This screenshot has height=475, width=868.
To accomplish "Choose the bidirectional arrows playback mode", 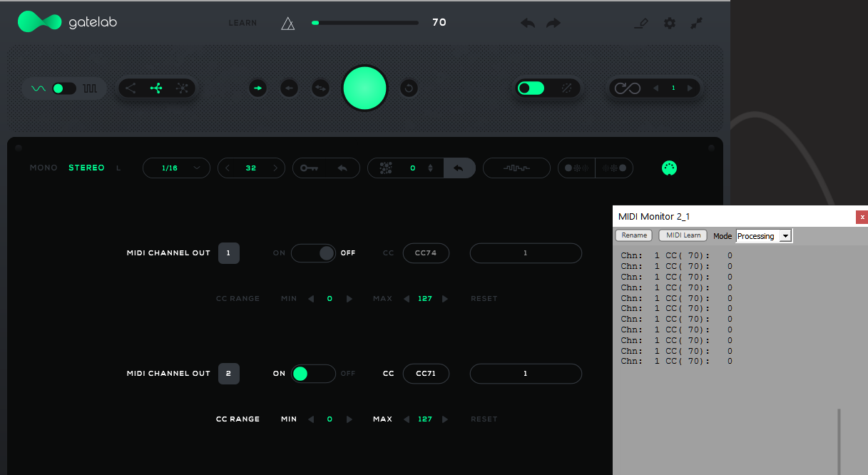I will (320, 88).
